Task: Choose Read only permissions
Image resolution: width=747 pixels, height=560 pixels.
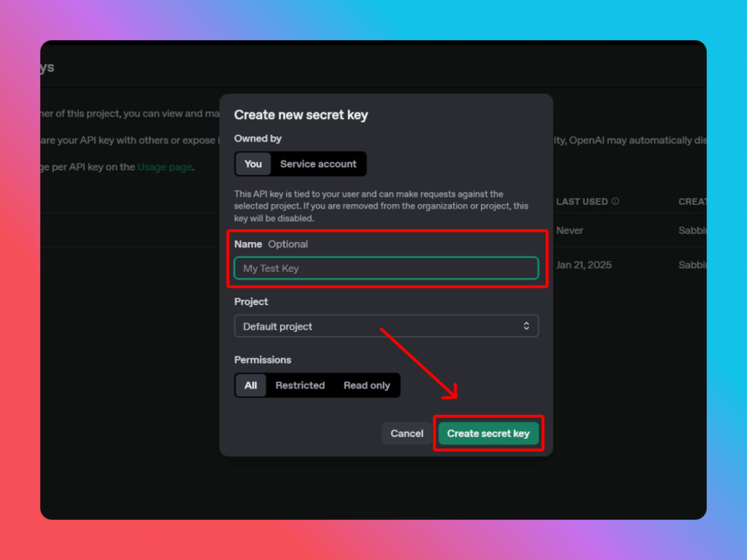Action: [x=366, y=386]
